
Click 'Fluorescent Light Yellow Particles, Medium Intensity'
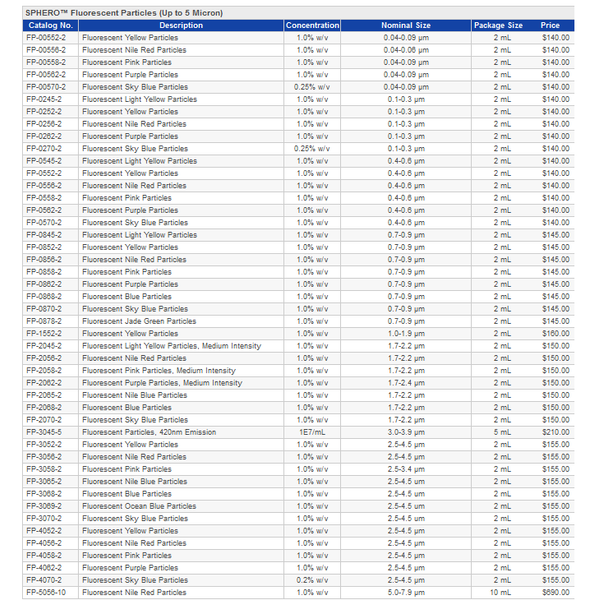pyautogui.click(x=172, y=346)
